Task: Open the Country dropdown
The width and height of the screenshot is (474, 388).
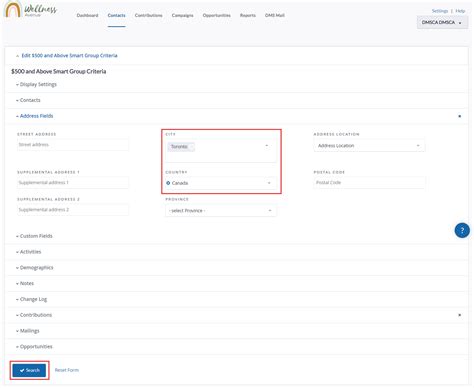Action: pyautogui.click(x=221, y=183)
